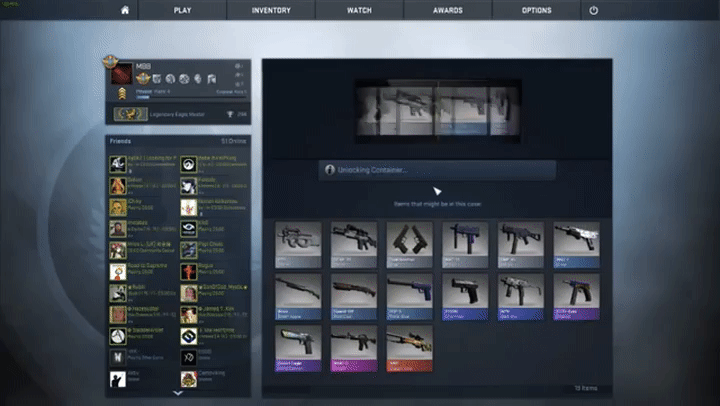Click the 51 Online count
Viewport: 720px width, 406px height.
point(233,141)
